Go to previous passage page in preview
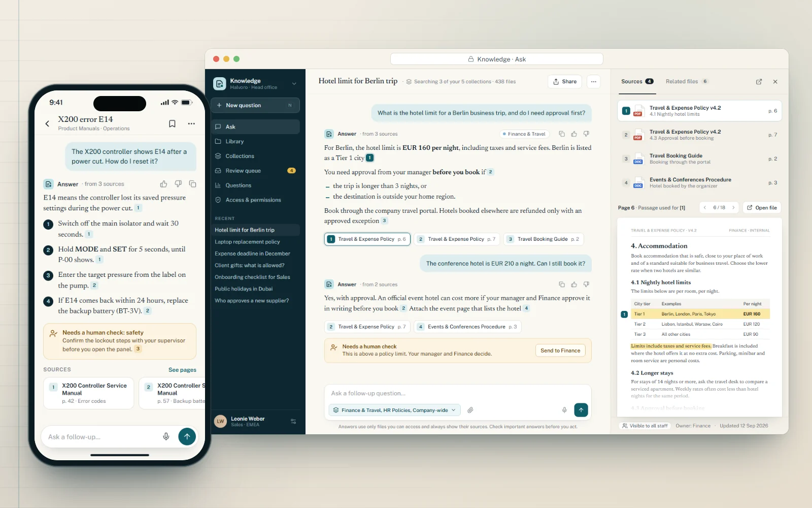 (x=704, y=208)
